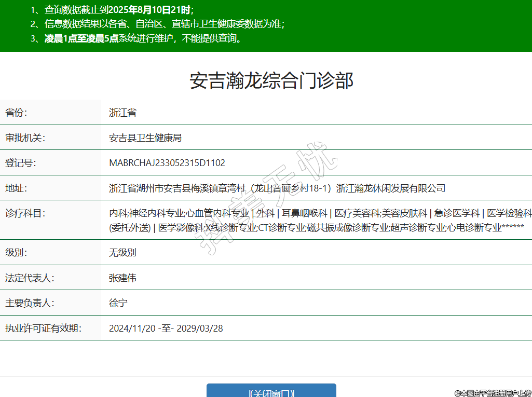Viewport: 532px width, 397px height.
Task: Click the 地址 field label
Action: click(16, 188)
